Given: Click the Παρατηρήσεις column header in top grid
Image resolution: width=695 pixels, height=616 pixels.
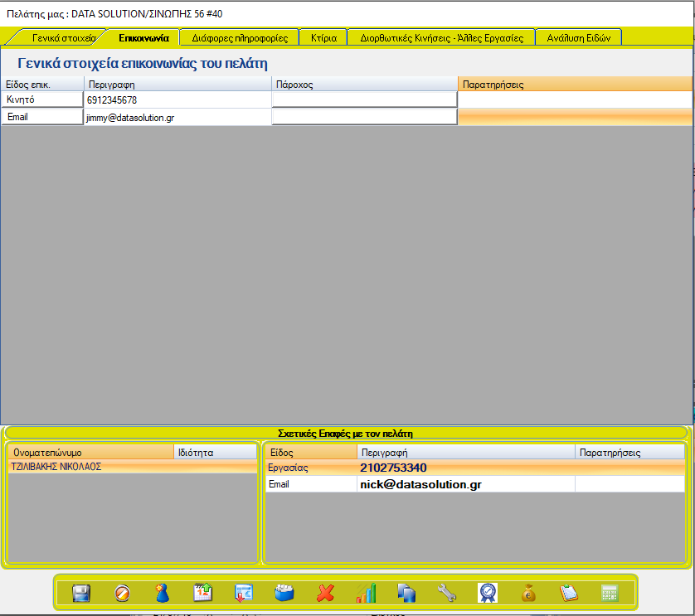Looking at the screenshot, I should [574, 85].
